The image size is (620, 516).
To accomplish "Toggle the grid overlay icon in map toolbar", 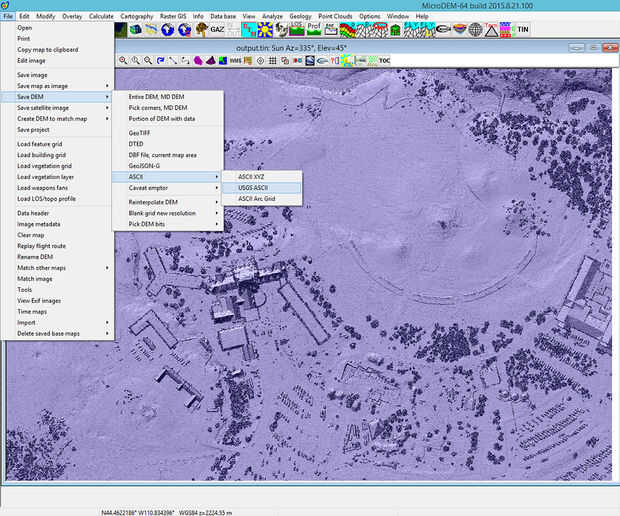I will click(x=273, y=60).
